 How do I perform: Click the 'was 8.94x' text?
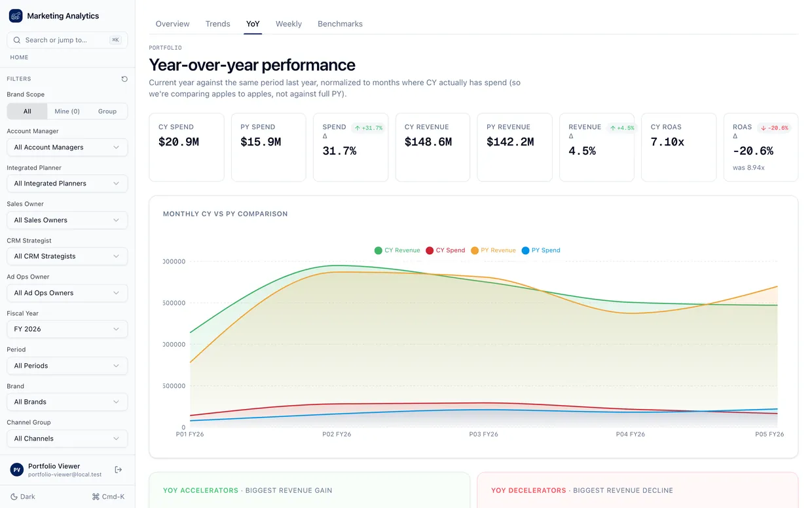(748, 168)
